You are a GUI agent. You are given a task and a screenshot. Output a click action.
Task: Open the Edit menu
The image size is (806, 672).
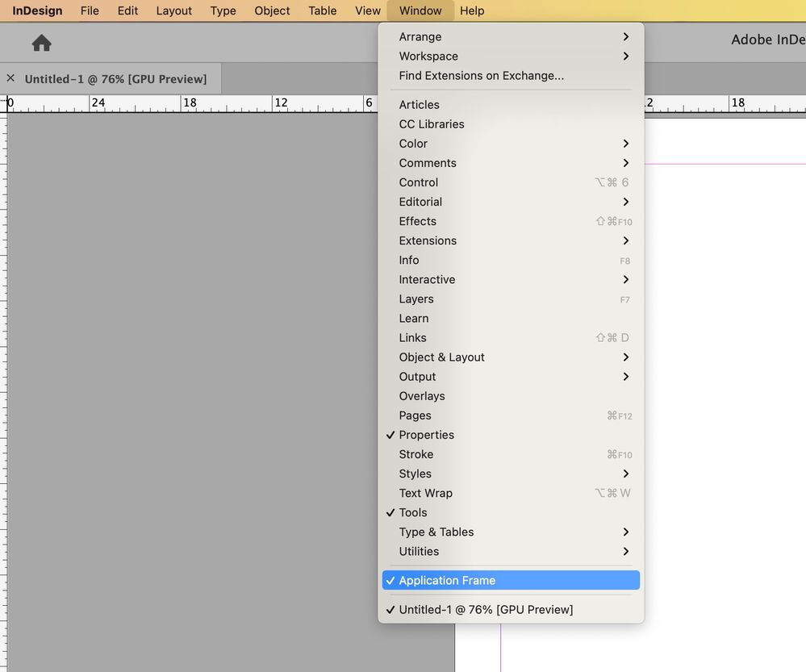click(127, 10)
